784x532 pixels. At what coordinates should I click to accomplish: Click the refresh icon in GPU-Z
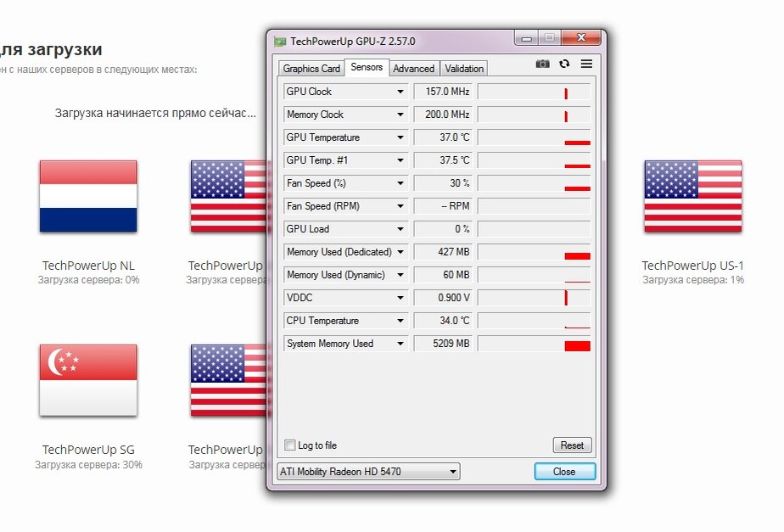point(564,64)
